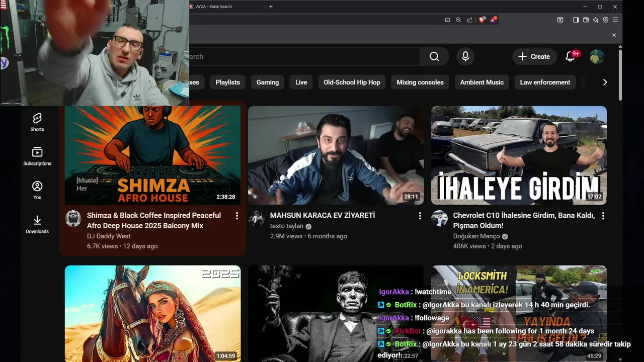
Task: Toggle the Brave sidebar panel icon
Action: click(x=576, y=20)
